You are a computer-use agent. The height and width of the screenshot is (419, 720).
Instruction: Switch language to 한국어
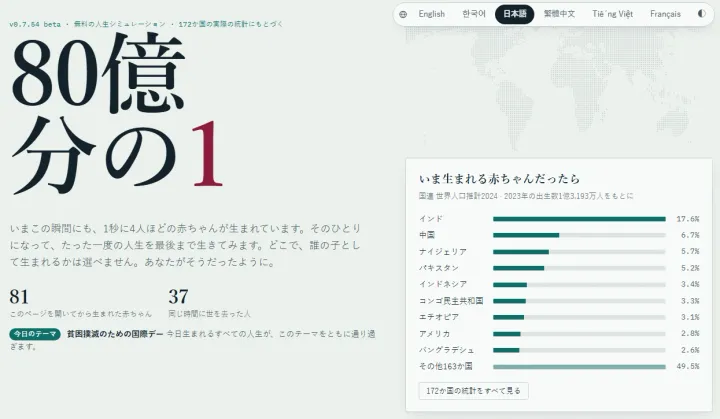point(473,14)
